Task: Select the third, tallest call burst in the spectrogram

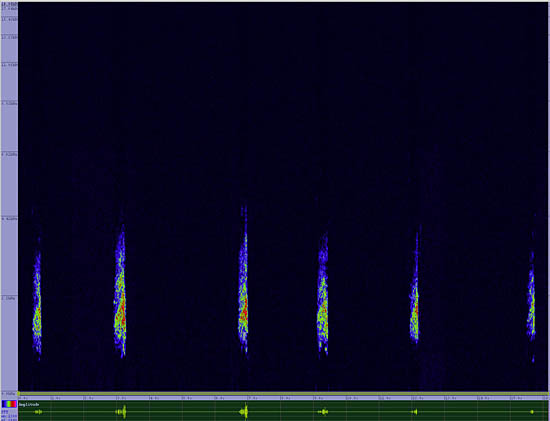Action: click(x=243, y=281)
